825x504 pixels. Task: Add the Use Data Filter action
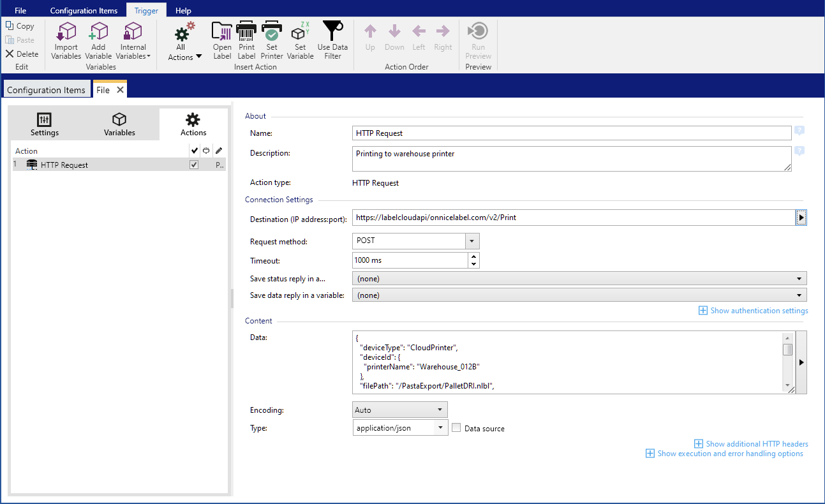tap(332, 41)
